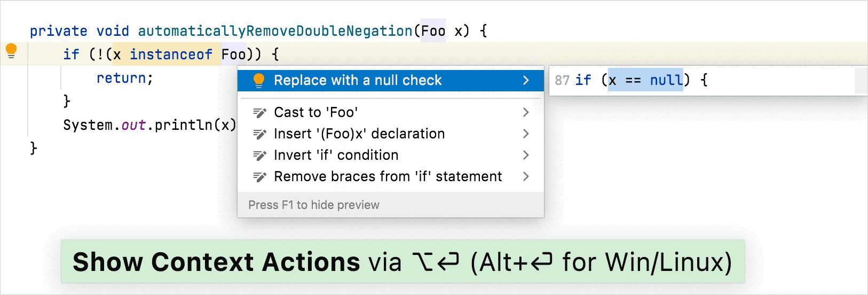Click highlighted 'x == null' in preview pane

click(645, 80)
